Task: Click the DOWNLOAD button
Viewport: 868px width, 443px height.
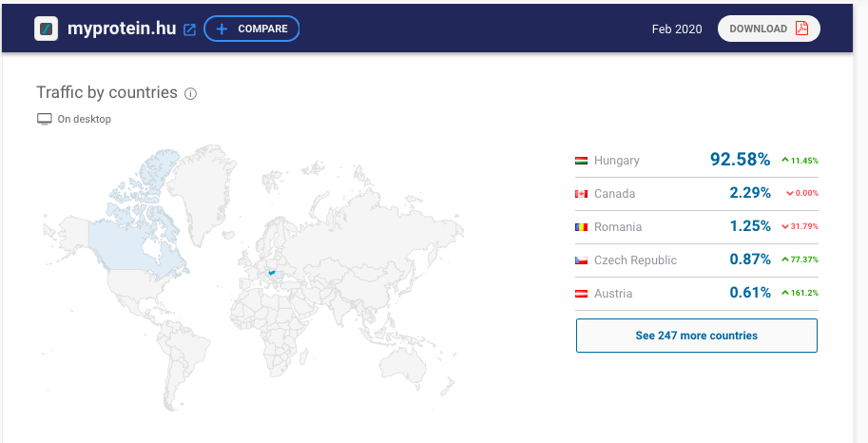Action: click(x=769, y=29)
